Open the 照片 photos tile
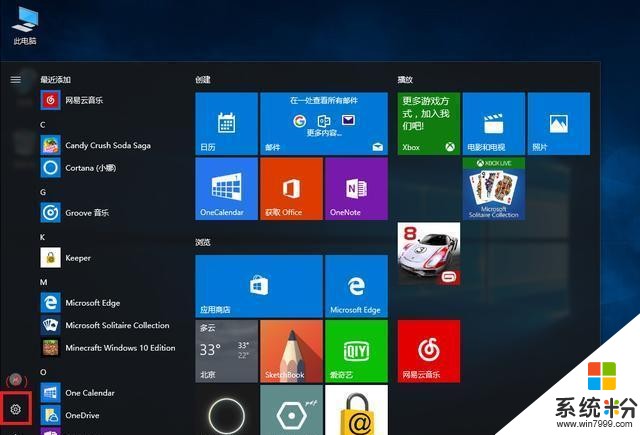Viewport: 640px width, 435px height. tap(559, 123)
